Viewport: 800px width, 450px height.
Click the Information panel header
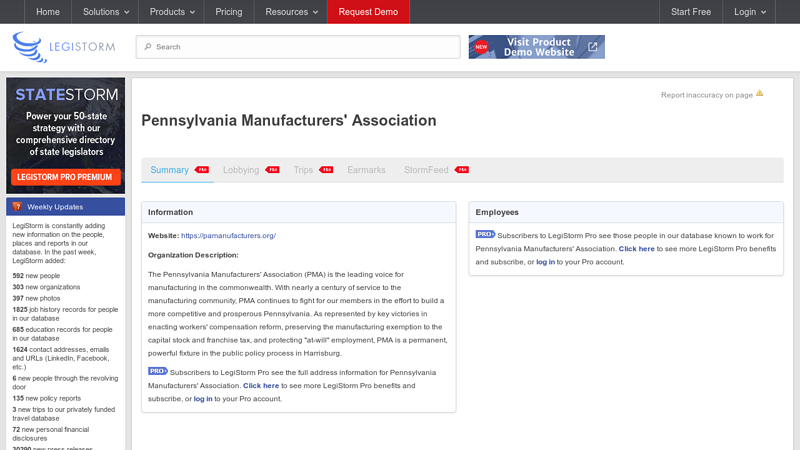(298, 212)
